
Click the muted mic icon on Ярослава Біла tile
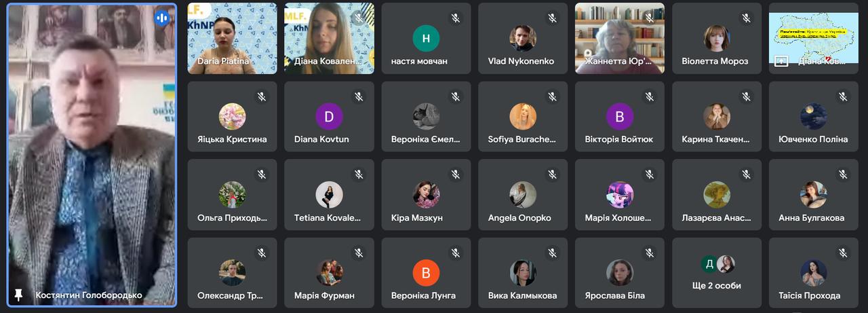coord(649,253)
